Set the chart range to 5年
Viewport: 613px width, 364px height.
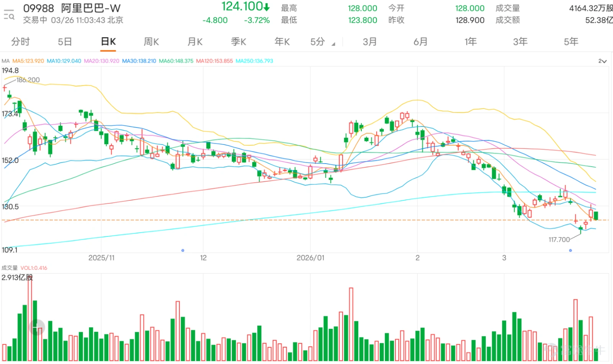pos(571,41)
